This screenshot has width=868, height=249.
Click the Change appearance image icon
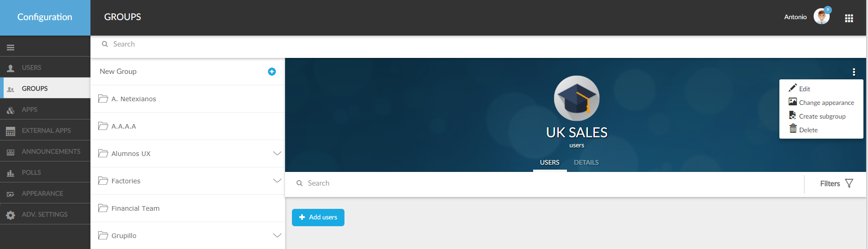793,102
